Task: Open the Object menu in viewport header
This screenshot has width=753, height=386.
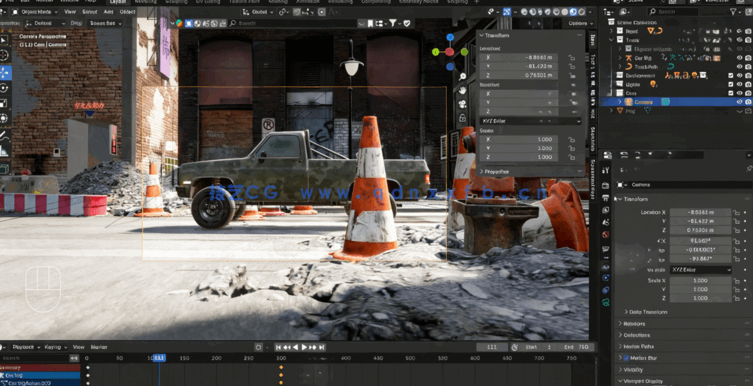Action: point(127,12)
